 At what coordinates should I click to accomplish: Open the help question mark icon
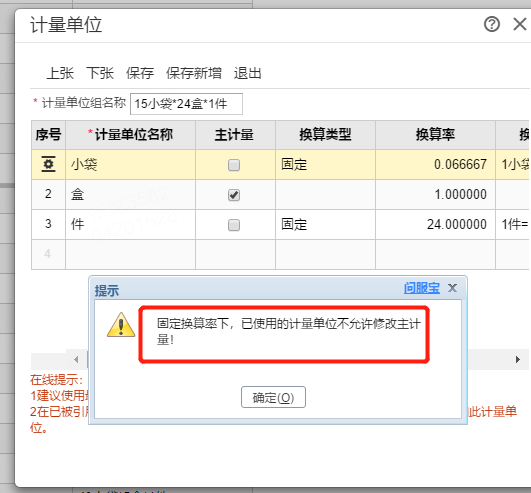pos(492,24)
